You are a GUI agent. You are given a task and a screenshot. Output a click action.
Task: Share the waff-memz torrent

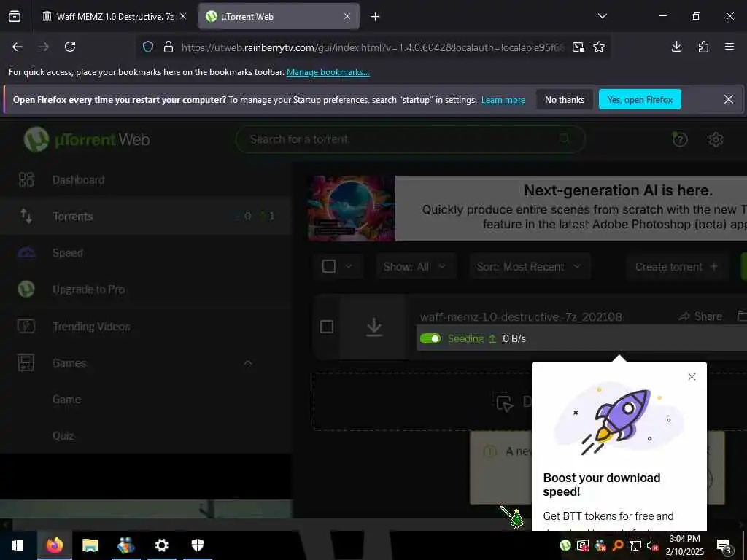(x=700, y=316)
